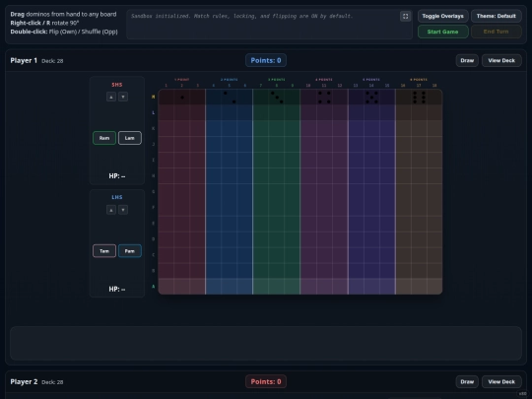Viewport: 532px width, 399px height.
Task: Click the row L label on the board
Action: [154, 112]
